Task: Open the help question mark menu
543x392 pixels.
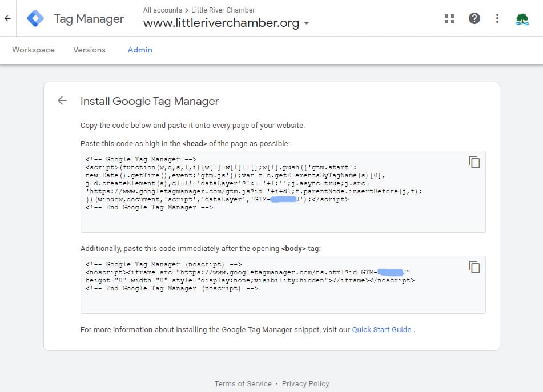Action: coord(474,18)
